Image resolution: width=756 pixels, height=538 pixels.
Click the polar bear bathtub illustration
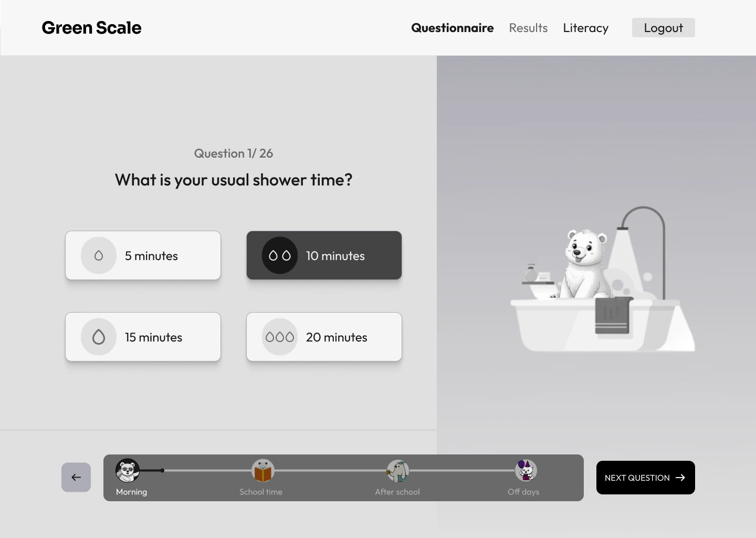pos(603,279)
